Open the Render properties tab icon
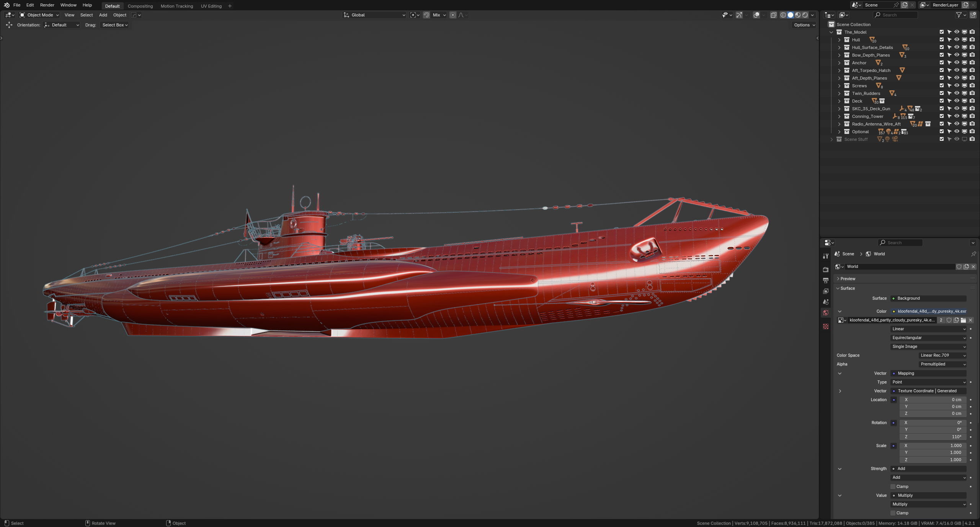Viewport: 980px width, 527px height. [826, 269]
